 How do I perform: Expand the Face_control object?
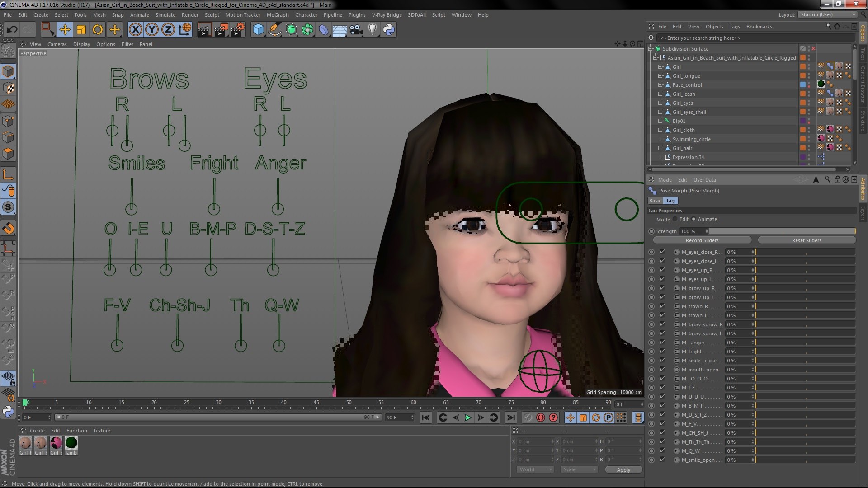660,84
